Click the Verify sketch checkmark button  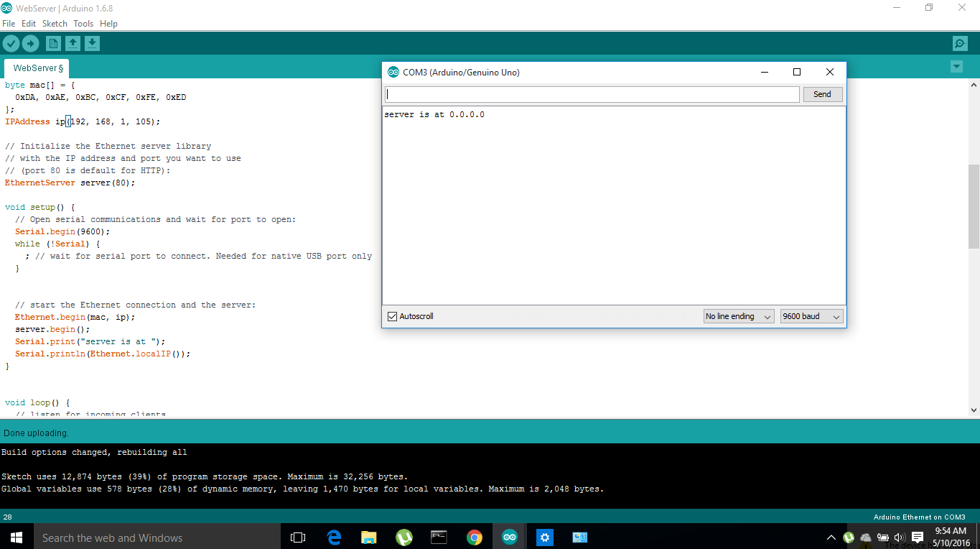pyautogui.click(x=11, y=44)
